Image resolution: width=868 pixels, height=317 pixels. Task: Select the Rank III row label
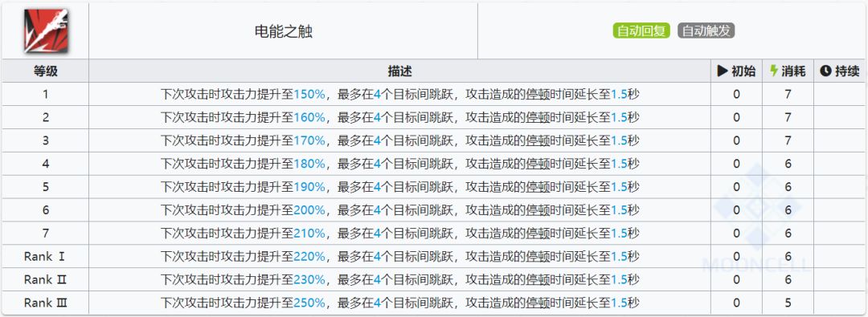(45, 303)
